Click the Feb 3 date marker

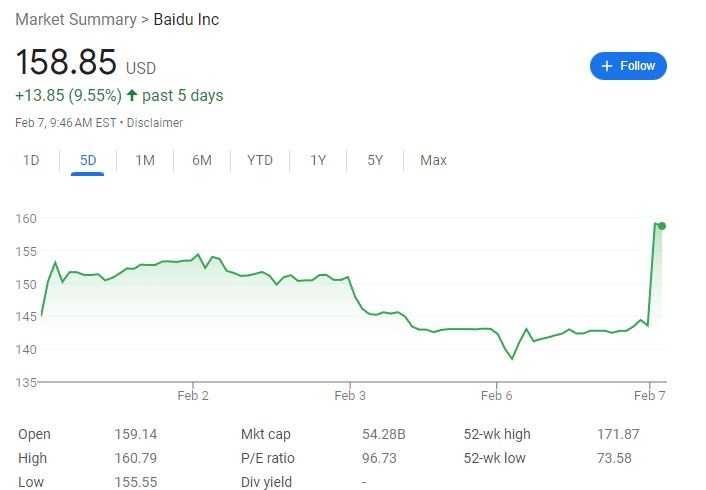(349, 395)
